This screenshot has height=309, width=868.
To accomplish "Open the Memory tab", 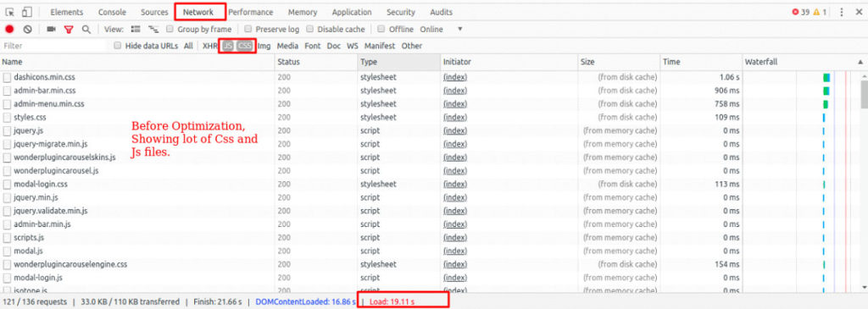I will pos(303,12).
